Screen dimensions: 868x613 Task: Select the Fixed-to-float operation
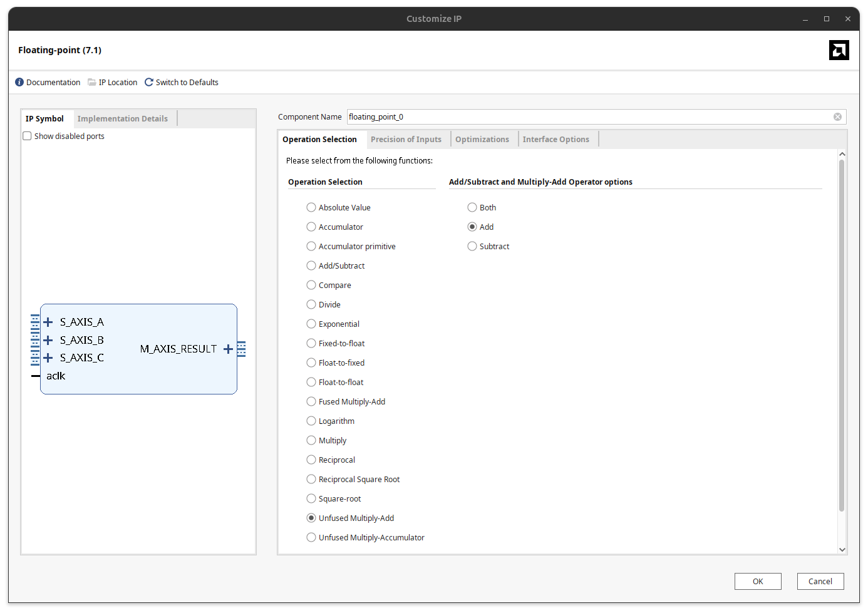click(311, 343)
